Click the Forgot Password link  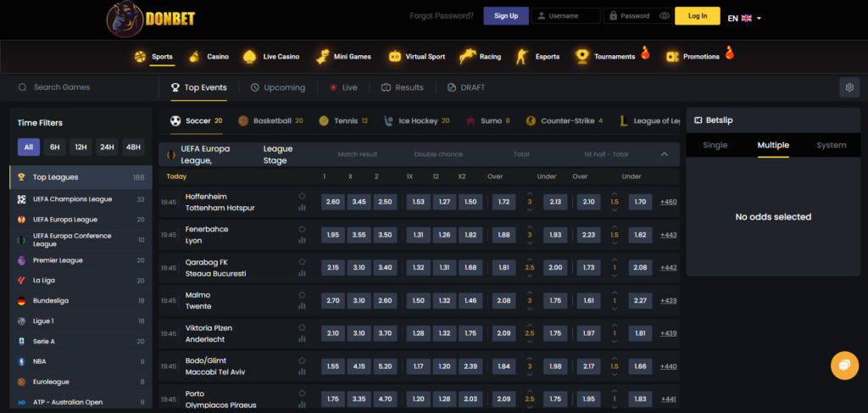[x=442, y=16]
